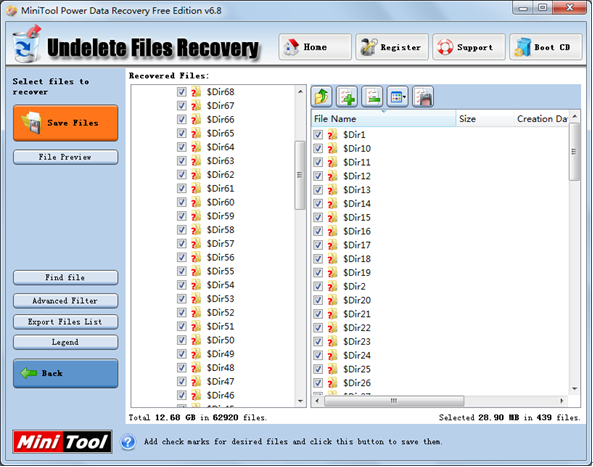Uncheck $Dir15 in the file list

pyautogui.click(x=318, y=217)
